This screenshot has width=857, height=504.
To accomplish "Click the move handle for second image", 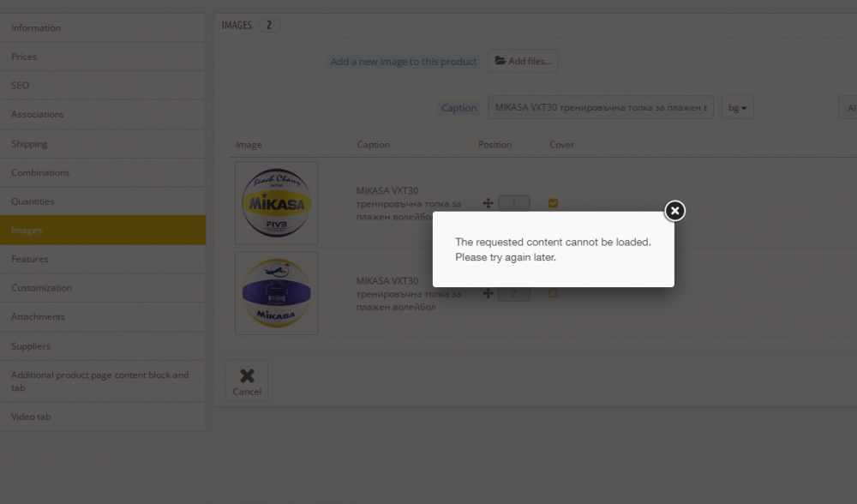I will (488, 293).
